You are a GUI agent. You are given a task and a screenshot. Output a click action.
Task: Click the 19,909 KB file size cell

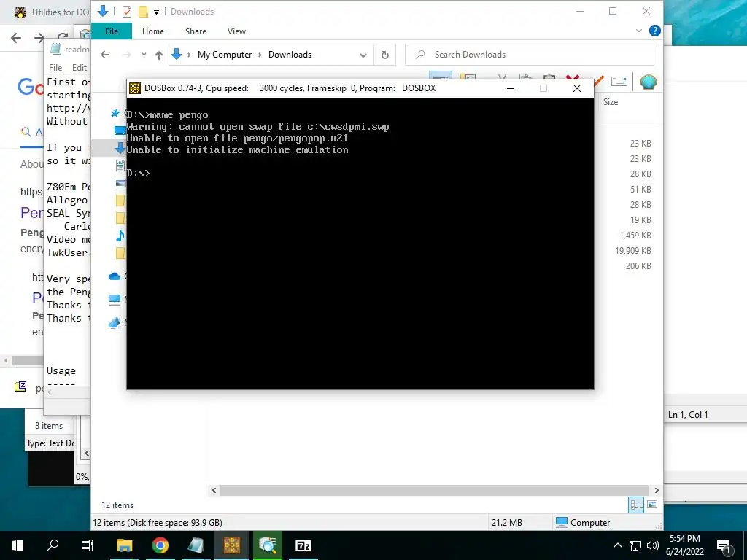coord(632,251)
